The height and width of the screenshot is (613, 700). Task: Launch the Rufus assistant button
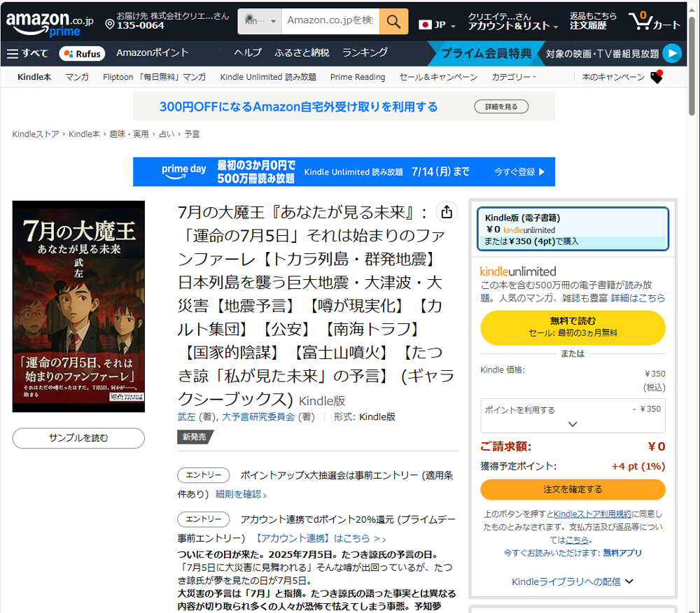click(82, 54)
